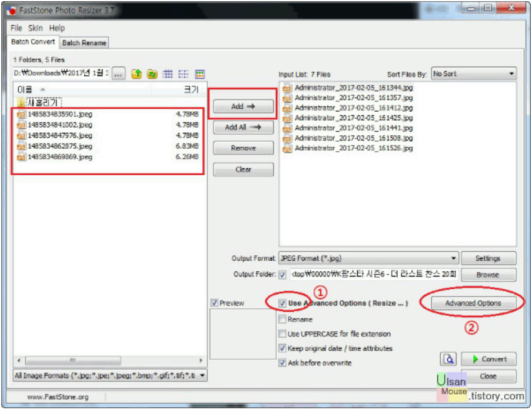Viewport: 532px width, 410px height.
Task: Switch file list to list view icon
Action: pyautogui.click(x=184, y=74)
